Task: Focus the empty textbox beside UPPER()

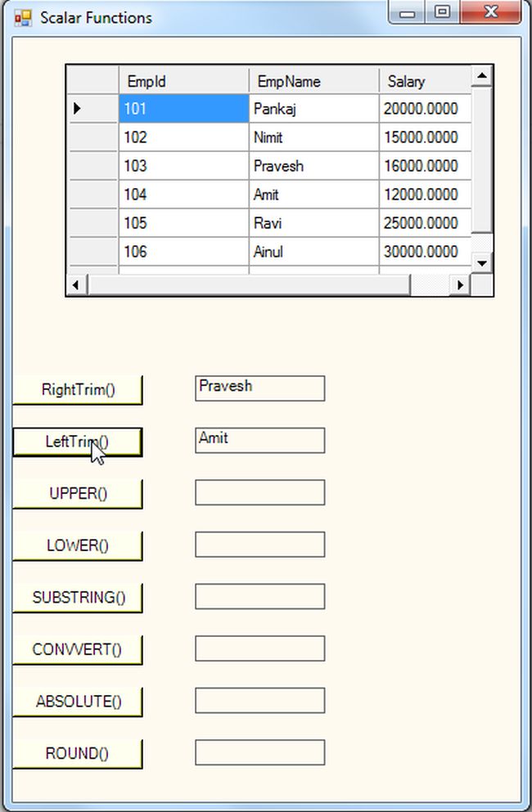Action: (260, 492)
